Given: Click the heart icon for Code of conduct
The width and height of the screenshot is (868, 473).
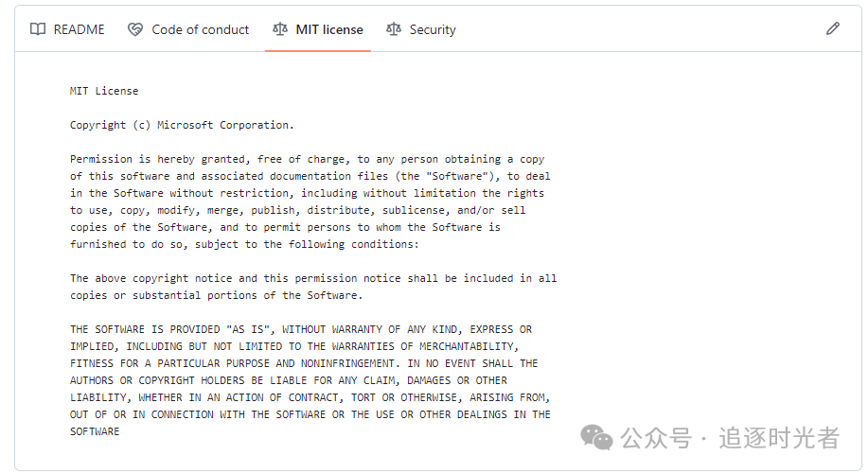Looking at the screenshot, I should tap(135, 29).
